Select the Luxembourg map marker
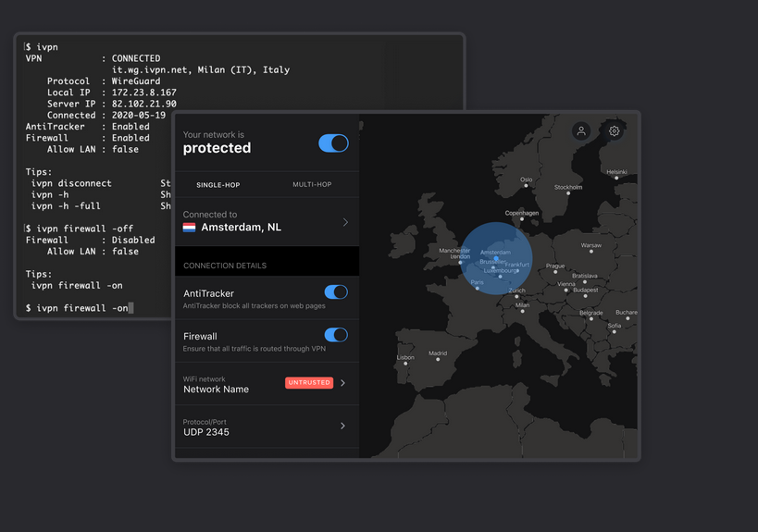The image size is (758, 532). pos(501,277)
